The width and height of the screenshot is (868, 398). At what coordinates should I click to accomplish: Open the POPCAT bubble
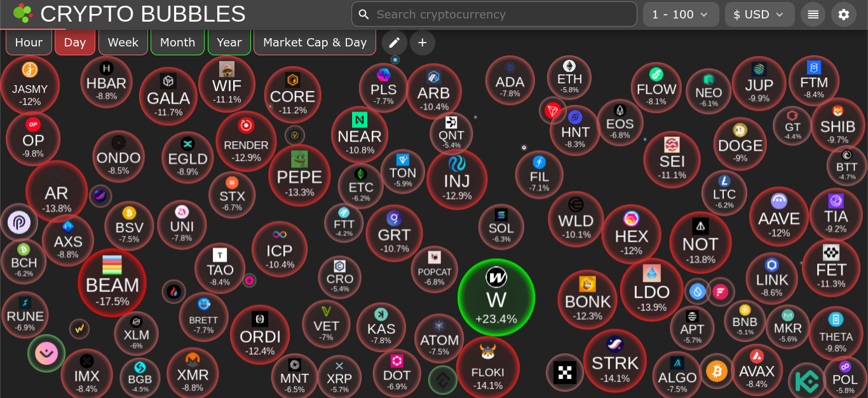[435, 270]
